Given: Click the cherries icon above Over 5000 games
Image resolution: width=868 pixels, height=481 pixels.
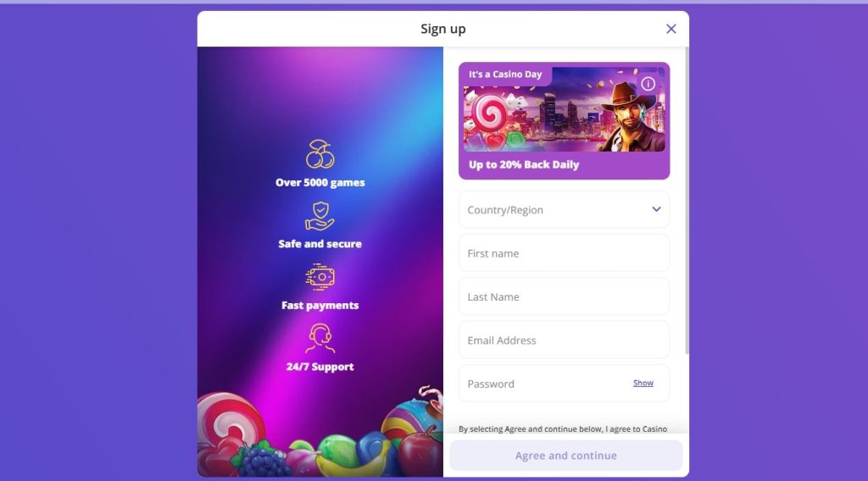Looking at the screenshot, I should (320, 153).
